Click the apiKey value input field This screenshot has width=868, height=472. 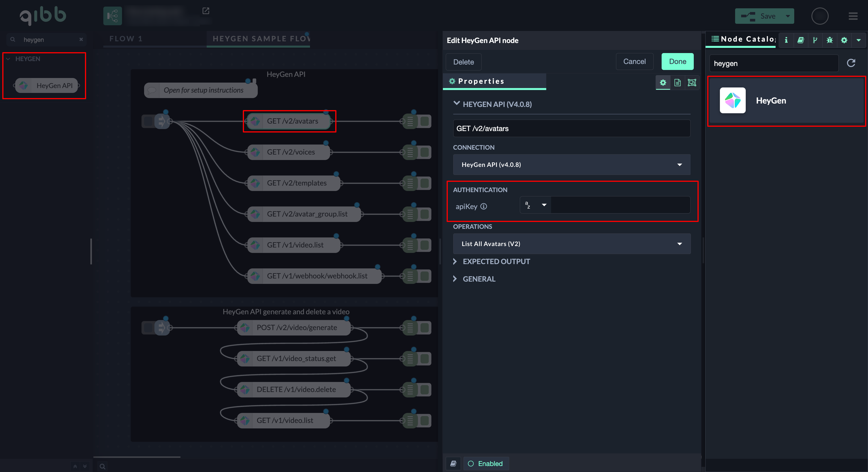point(620,205)
